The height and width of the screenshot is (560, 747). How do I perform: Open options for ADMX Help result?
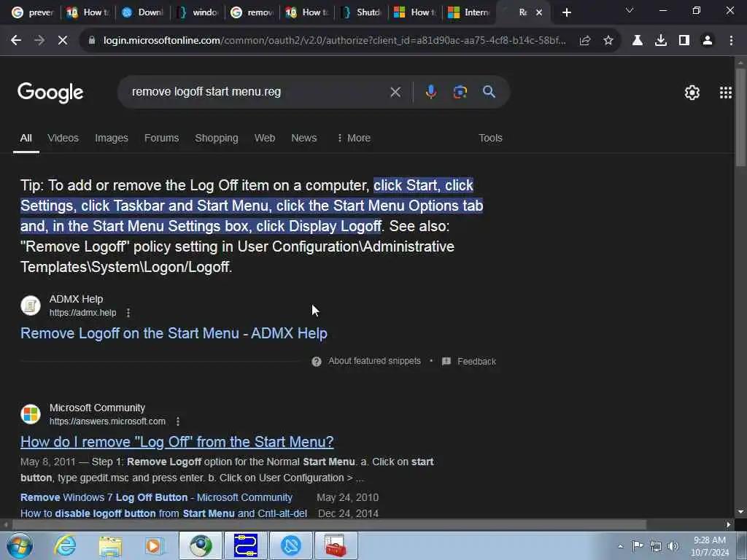[x=128, y=313]
